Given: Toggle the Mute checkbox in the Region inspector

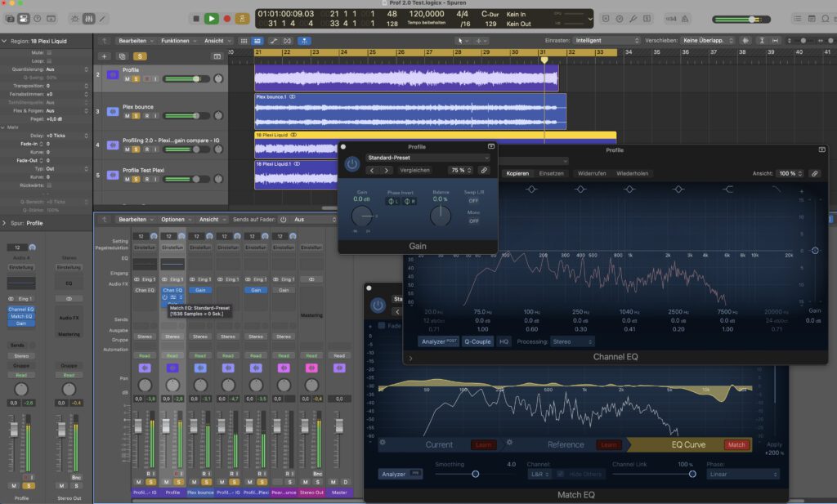Looking at the screenshot, I should click(x=49, y=51).
